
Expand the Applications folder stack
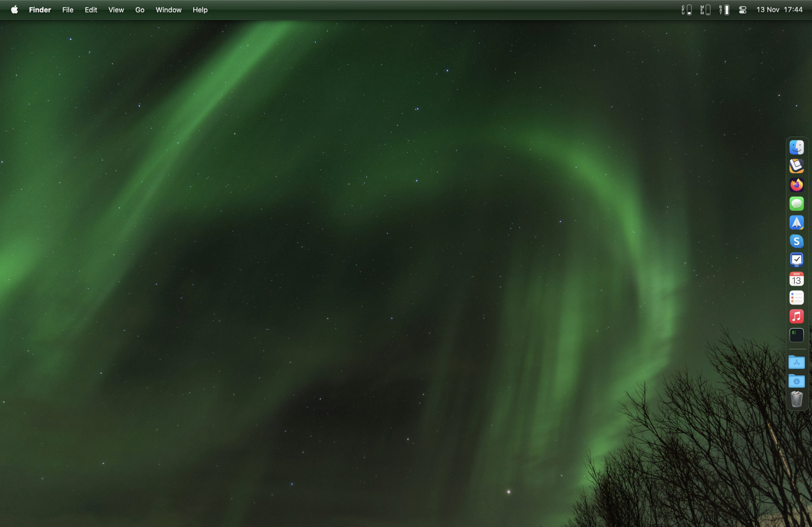[796, 362]
